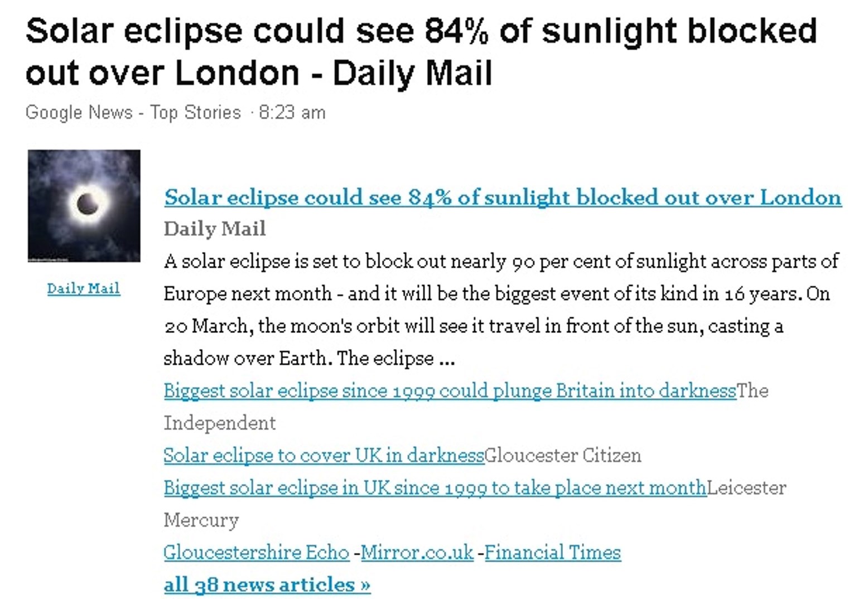Click the bold grey Daily Mail publisher name

(215, 229)
